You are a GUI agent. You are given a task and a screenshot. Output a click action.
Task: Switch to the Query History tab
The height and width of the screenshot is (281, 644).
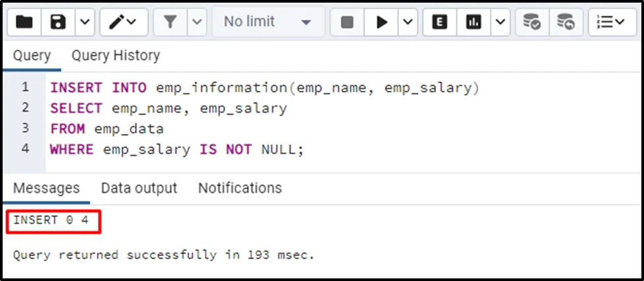pos(115,56)
